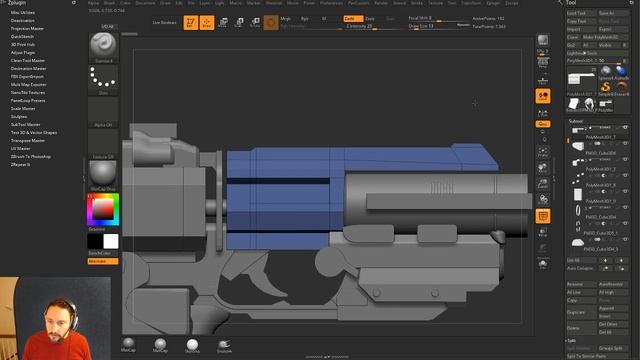Expand Transpose Master plugin section
The height and width of the screenshot is (360, 640).
tap(28, 141)
